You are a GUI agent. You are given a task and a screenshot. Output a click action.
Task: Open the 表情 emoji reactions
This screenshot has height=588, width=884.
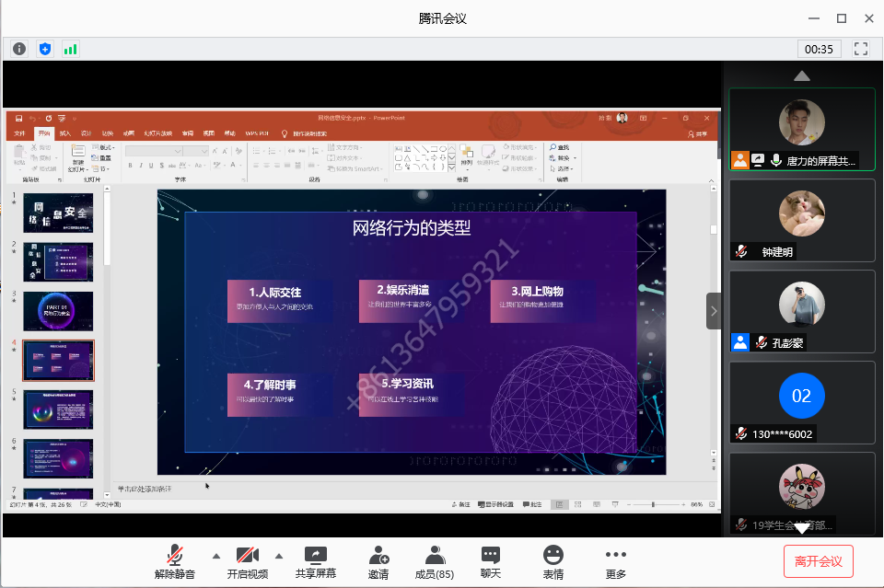coord(552,561)
